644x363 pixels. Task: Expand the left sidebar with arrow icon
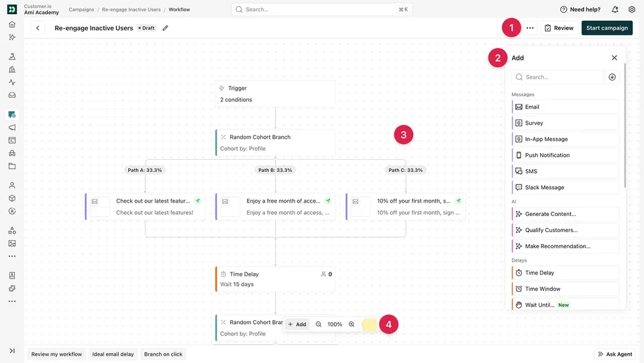(12, 351)
